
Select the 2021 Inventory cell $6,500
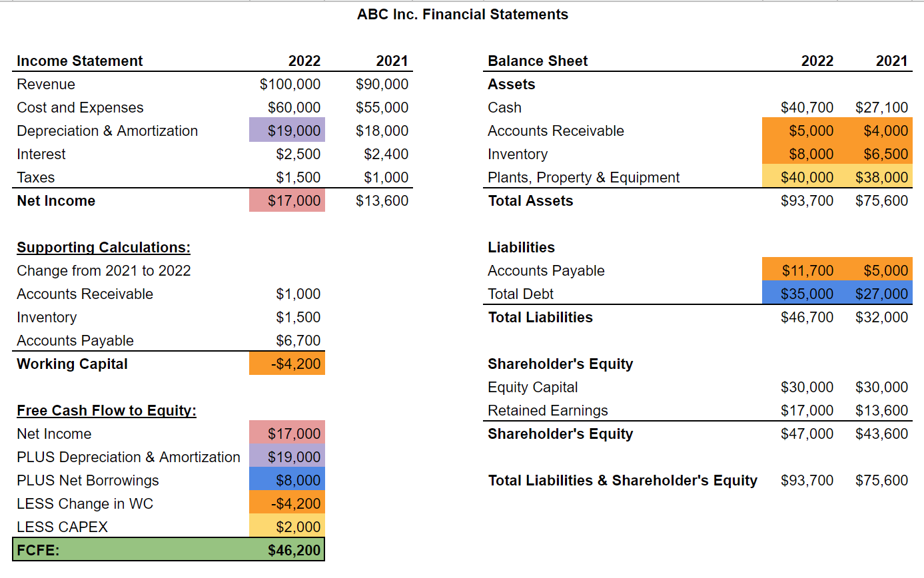[881, 154]
